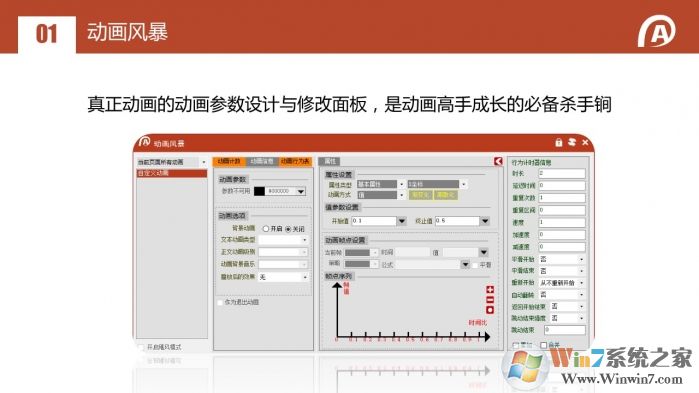Click the 时长 input field showing 2
This screenshot has height=393, width=699.
tap(562, 173)
